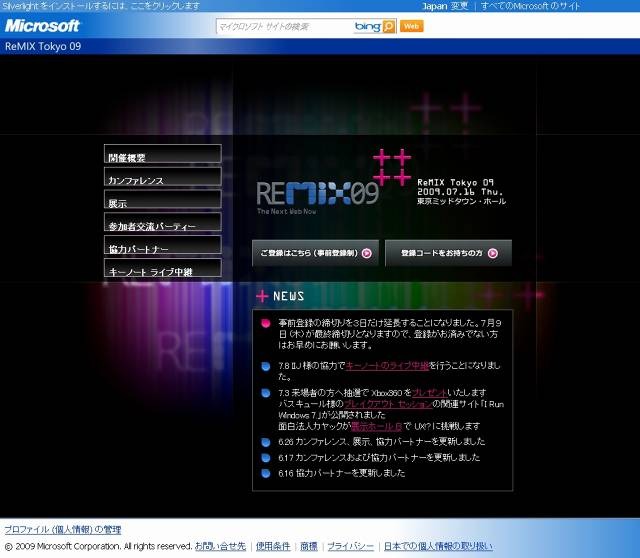Open 日本での個人情報の取り扱い footer link
The width and height of the screenshot is (640, 558).
click(438, 546)
